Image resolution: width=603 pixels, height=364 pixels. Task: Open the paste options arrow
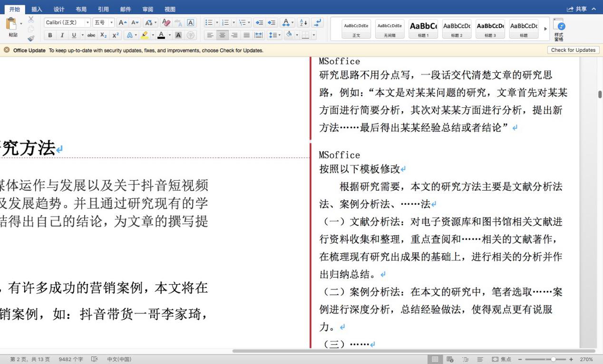coord(21,23)
